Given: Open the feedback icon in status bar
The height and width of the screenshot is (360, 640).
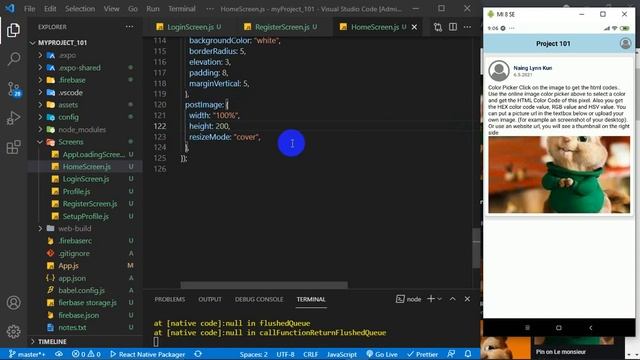Looking at the screenshot, I should (451, 354).
